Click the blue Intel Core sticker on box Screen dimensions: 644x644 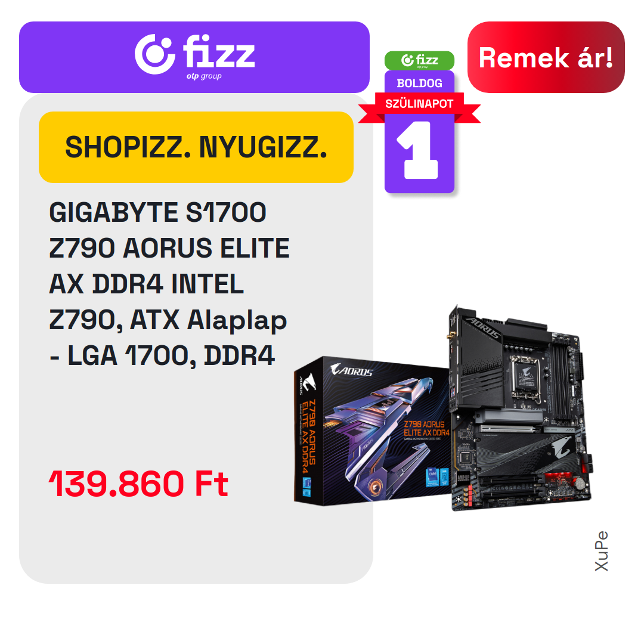point(438,477)
